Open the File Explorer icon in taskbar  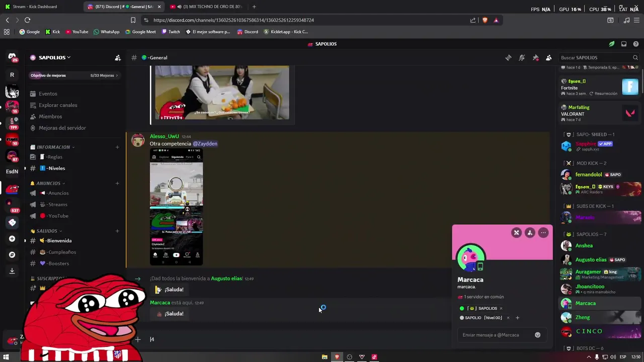point(325,357)
